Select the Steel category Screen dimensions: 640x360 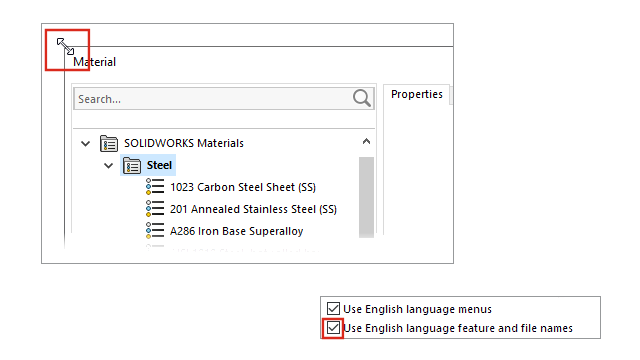[159, 165]
